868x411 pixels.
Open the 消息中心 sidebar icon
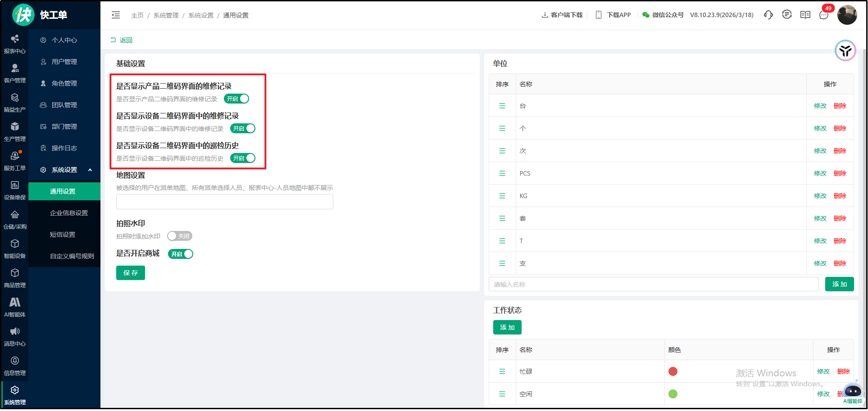(x=15, y=336)
